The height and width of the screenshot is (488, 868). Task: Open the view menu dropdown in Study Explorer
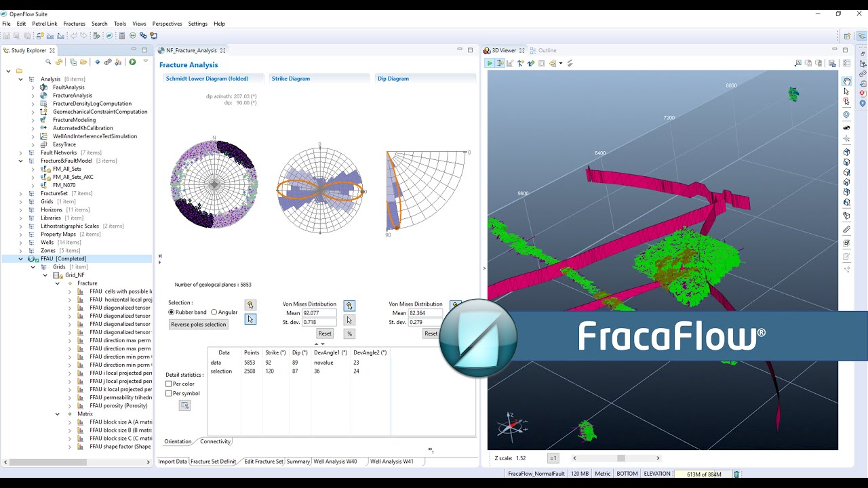[x=145, y=62]
